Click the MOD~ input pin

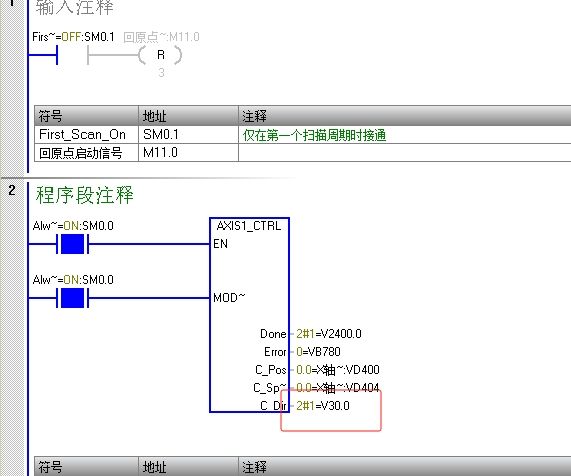pos(229,298)
